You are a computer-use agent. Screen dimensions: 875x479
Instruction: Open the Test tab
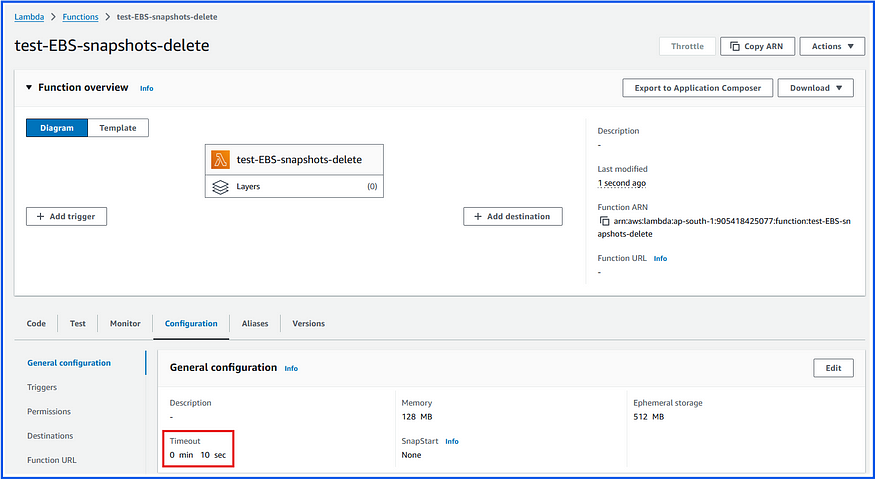[78, 323]
